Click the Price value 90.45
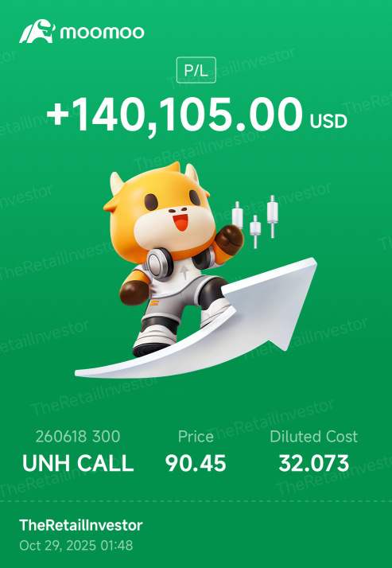 point(196,463)
